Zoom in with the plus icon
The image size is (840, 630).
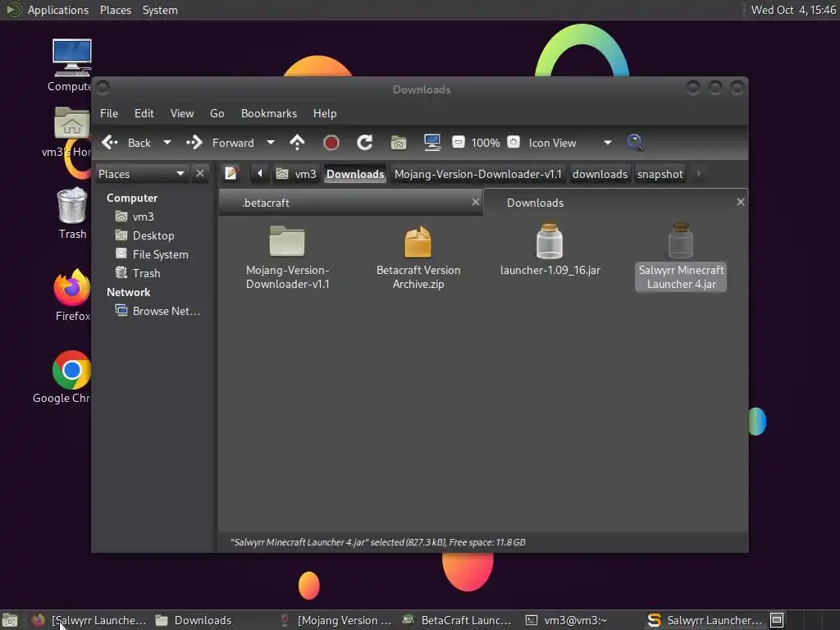coord(514,143)
